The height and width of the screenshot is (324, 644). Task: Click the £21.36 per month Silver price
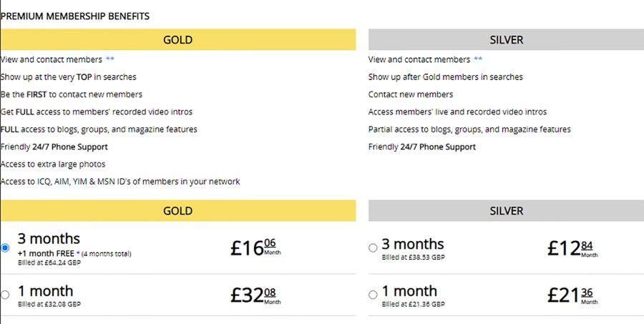(571, 295)
